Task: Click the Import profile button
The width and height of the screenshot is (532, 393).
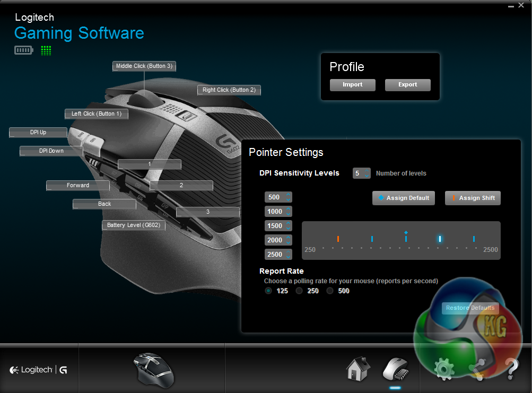Action: pyautogui.click(x=352, y=85)
